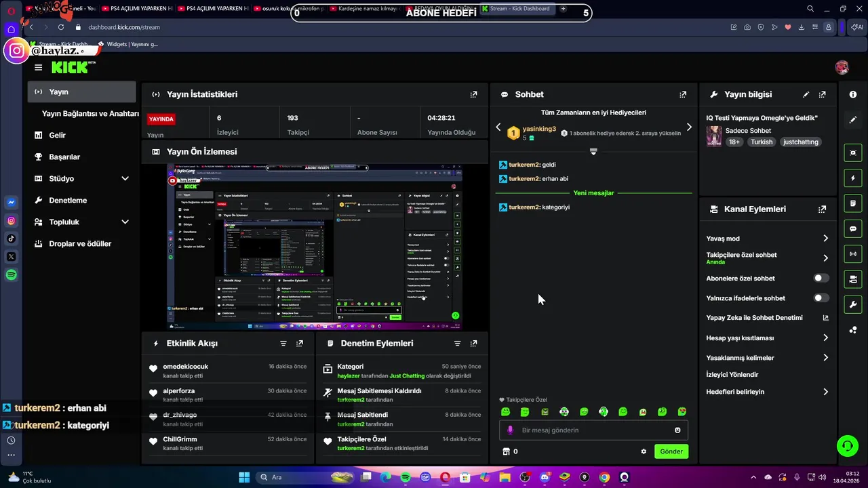
Task: Open TikTok from browser sidebar
Action: (x=12, y=238)
